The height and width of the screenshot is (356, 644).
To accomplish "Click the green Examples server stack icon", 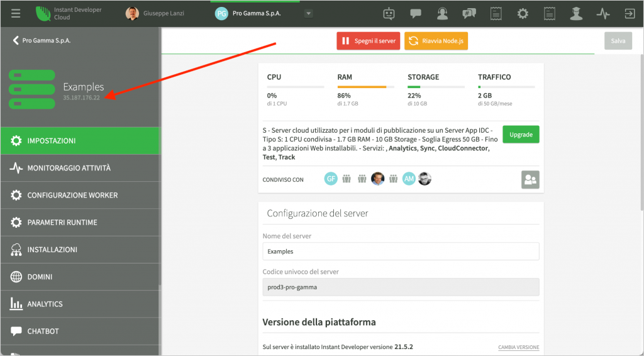I will point(32,89).
